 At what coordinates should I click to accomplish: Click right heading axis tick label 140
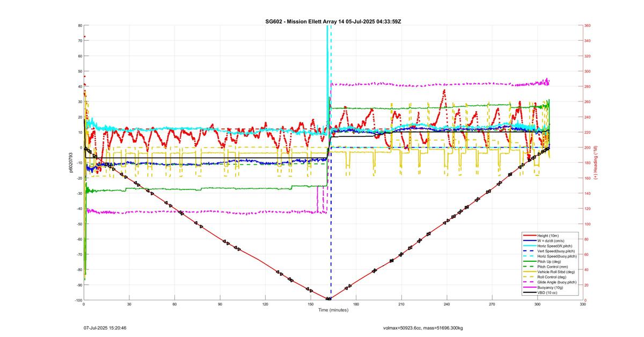(x=588, y=193)
